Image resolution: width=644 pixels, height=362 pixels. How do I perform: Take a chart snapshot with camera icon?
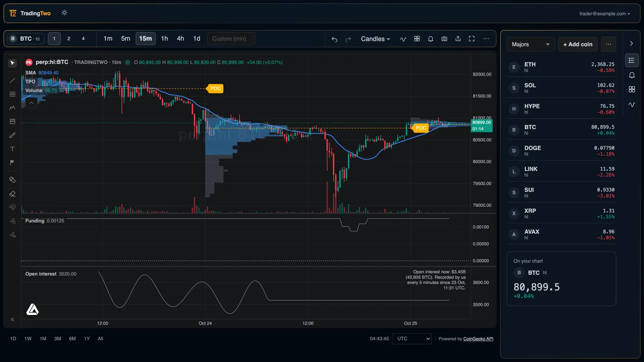click(444, 39)
